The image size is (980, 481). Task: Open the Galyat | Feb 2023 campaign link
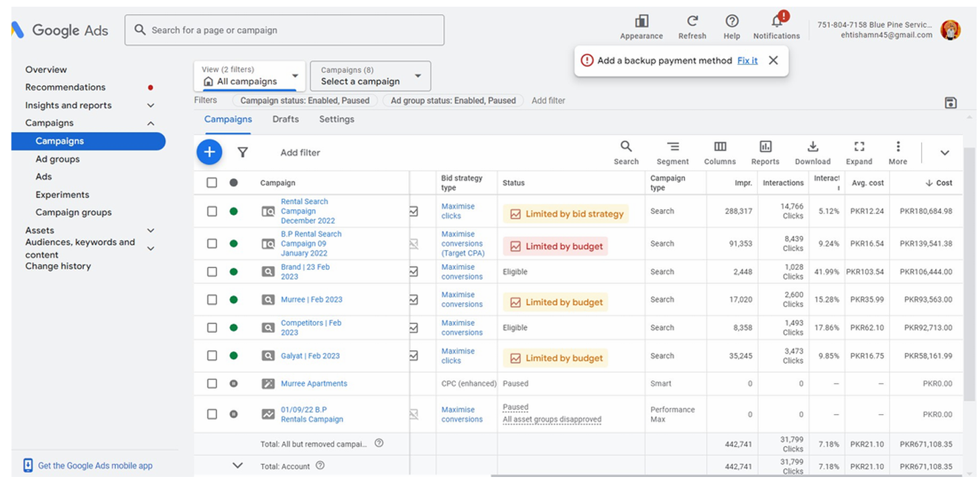(x=310, y=356)
